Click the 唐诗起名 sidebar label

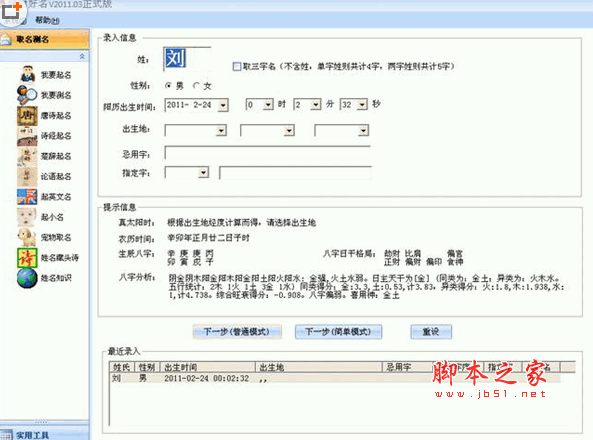click(56, 116)
